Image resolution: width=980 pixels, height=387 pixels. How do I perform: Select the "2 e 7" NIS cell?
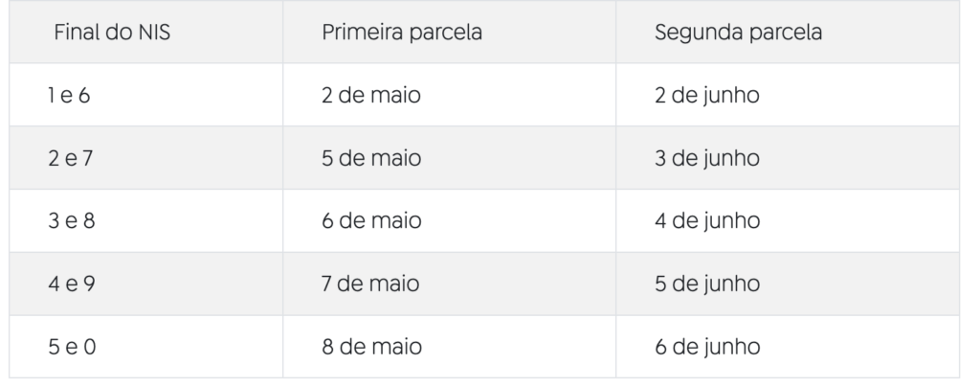tap(69, 158)
